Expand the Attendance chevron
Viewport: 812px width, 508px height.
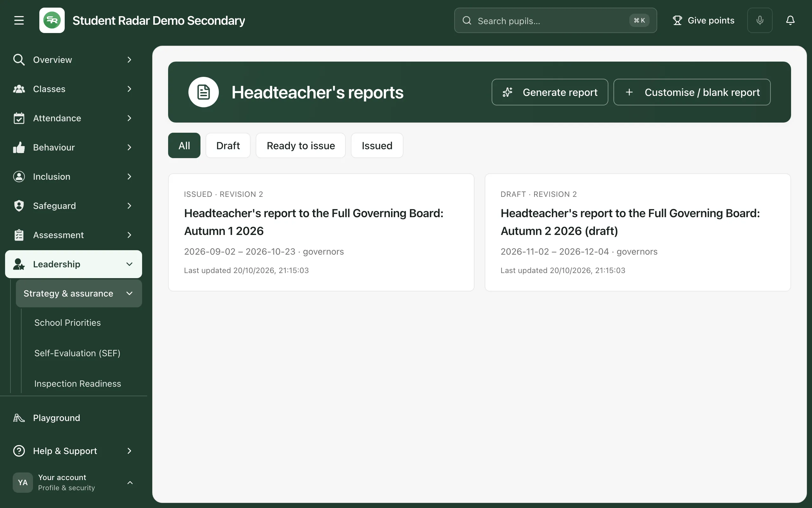pyautogui.click(x=129, y=118)
